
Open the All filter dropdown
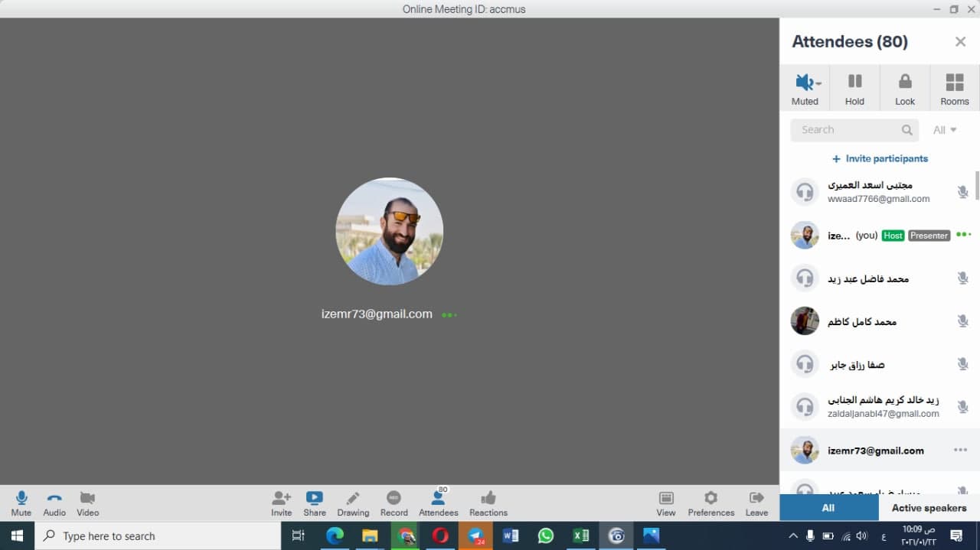click(x=945, y=130)
